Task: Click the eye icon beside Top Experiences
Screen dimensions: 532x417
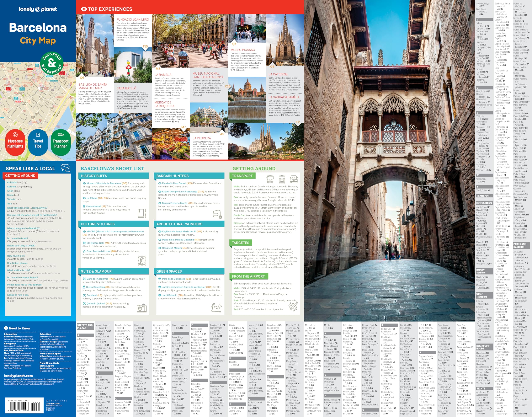Action: pyautogui.click(x=84, y=9)
